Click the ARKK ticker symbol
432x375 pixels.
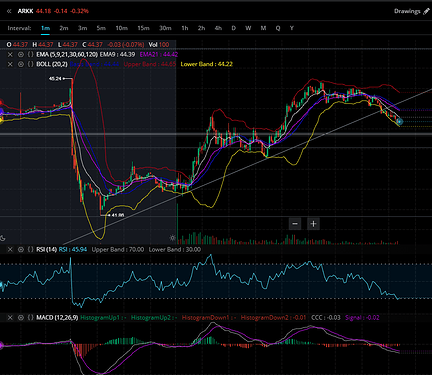click(x=25, y=11)
